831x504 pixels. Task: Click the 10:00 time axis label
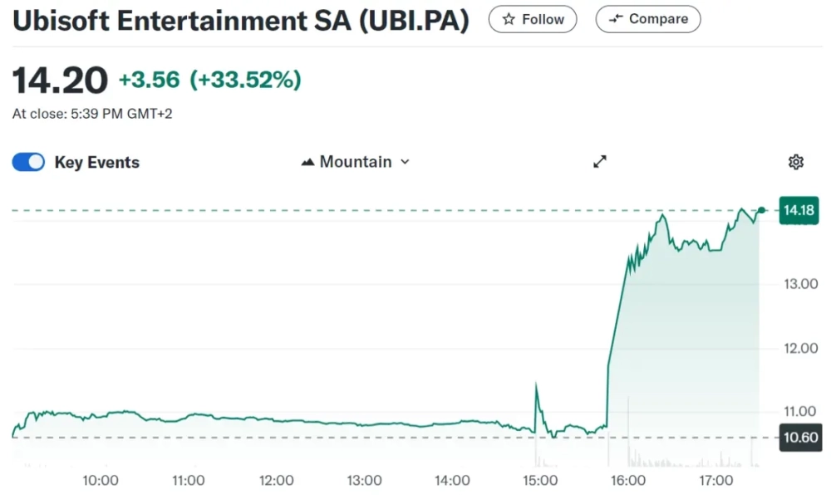[101, 481]
